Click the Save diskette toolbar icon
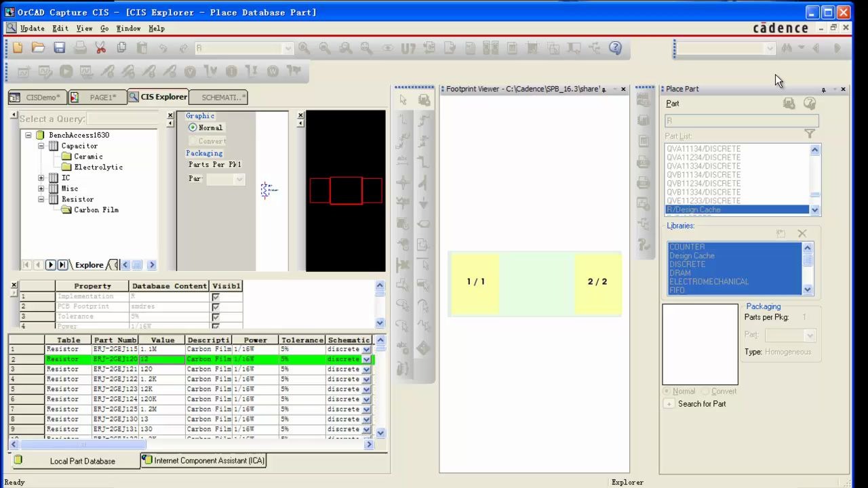This screenshot has height=488, width=868. pos(59,47)
